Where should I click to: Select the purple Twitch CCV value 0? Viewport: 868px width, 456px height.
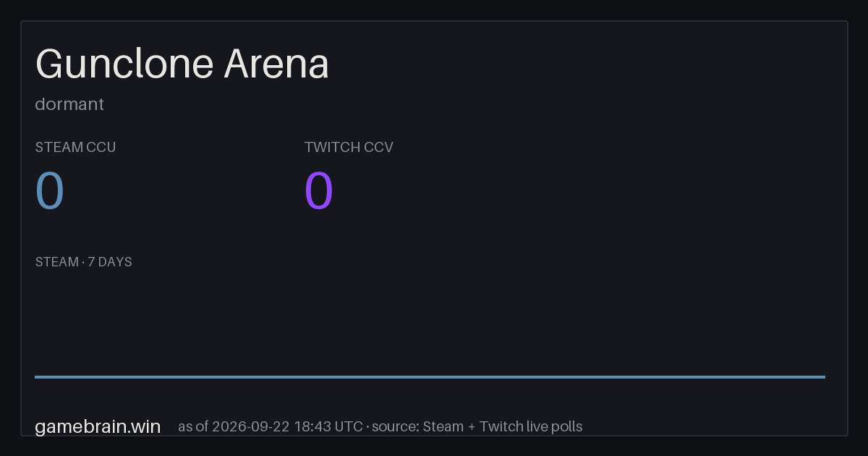click(319, 191)
